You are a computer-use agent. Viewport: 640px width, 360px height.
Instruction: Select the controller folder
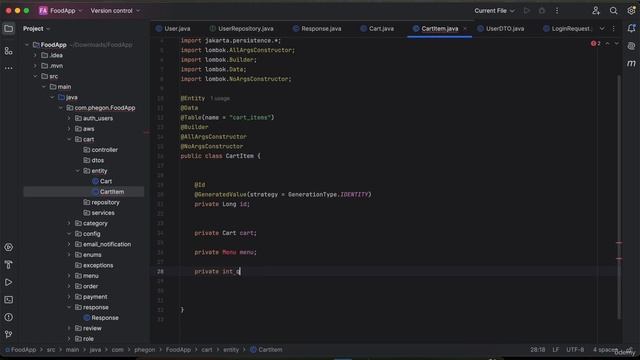104,150
